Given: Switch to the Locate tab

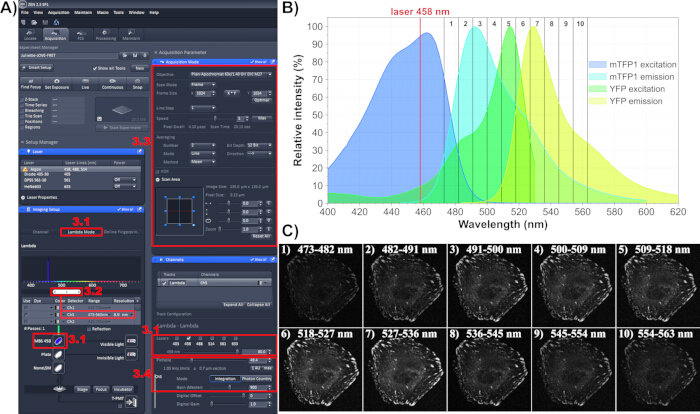Looking at the screenshot, I should 30,35.
